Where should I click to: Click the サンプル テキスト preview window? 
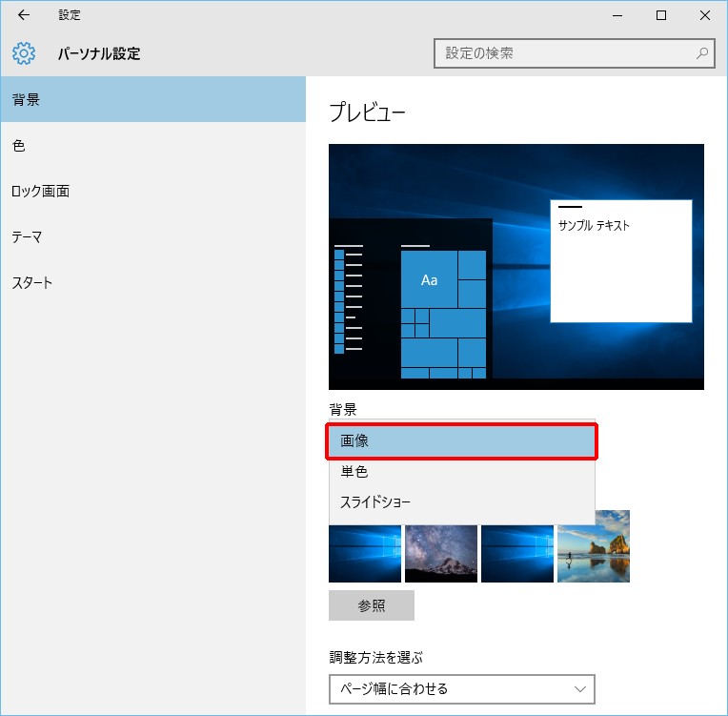coord(620,261)
